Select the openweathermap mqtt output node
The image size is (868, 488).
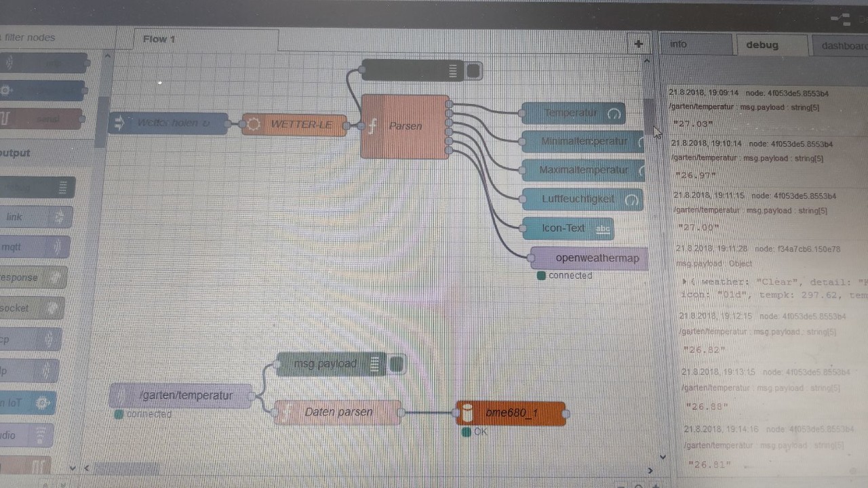(x=589, y=258)
